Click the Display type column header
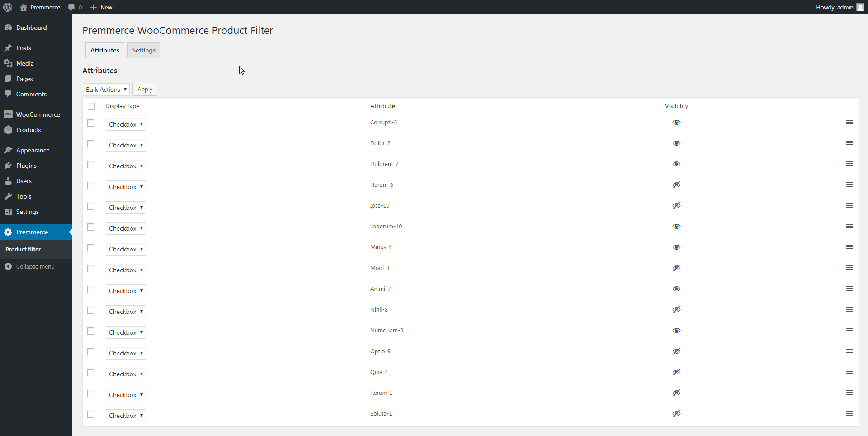Viewport: 868px width, 436px height. pyautogui.click(x=123, y=106)
